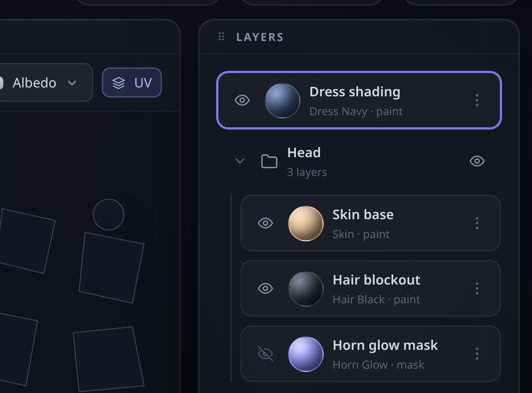Select the Skin base layer name
The width and height of the screenshot is (532, 393).
363,215
